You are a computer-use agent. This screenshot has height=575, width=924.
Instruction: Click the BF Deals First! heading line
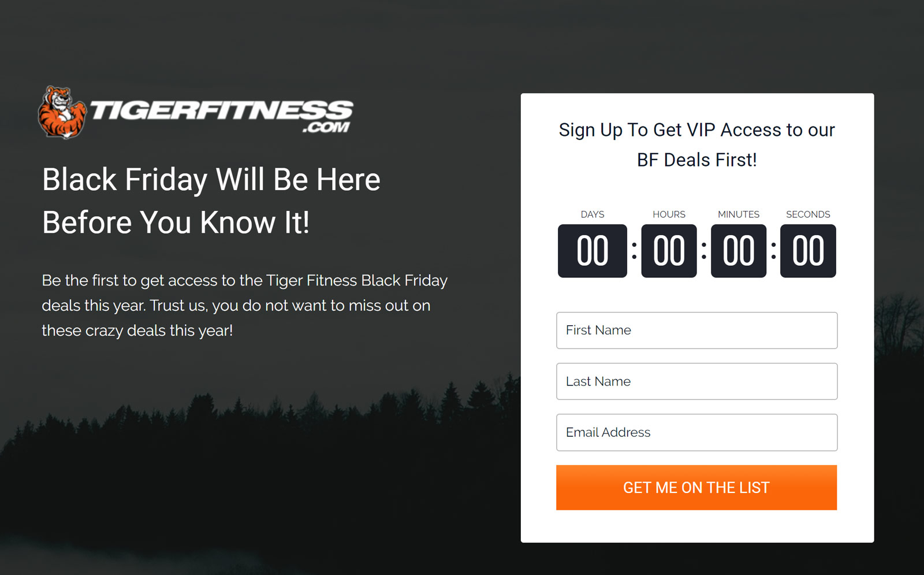click(696, 160)
